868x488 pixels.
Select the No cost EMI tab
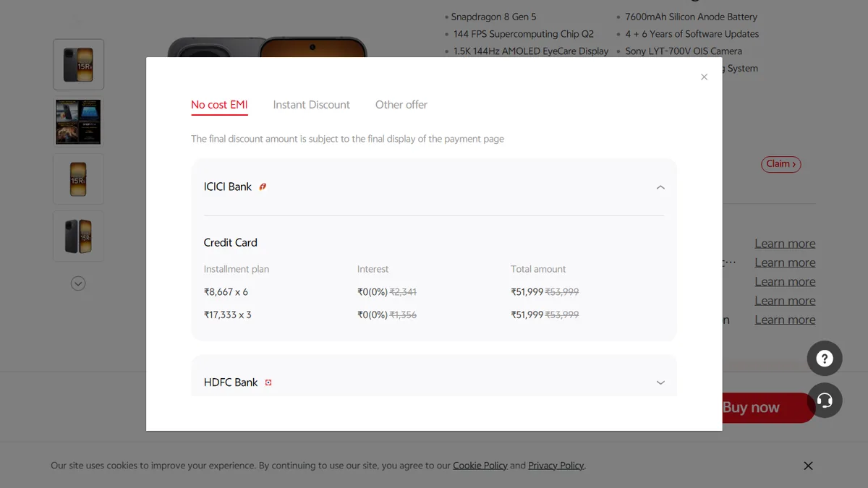(x=219, y=105)
